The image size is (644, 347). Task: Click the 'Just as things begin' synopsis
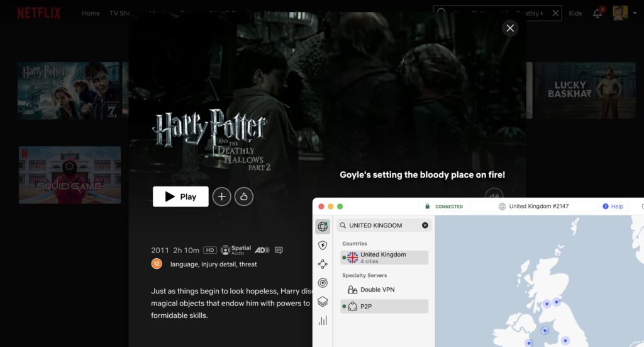tap(231, 303)
